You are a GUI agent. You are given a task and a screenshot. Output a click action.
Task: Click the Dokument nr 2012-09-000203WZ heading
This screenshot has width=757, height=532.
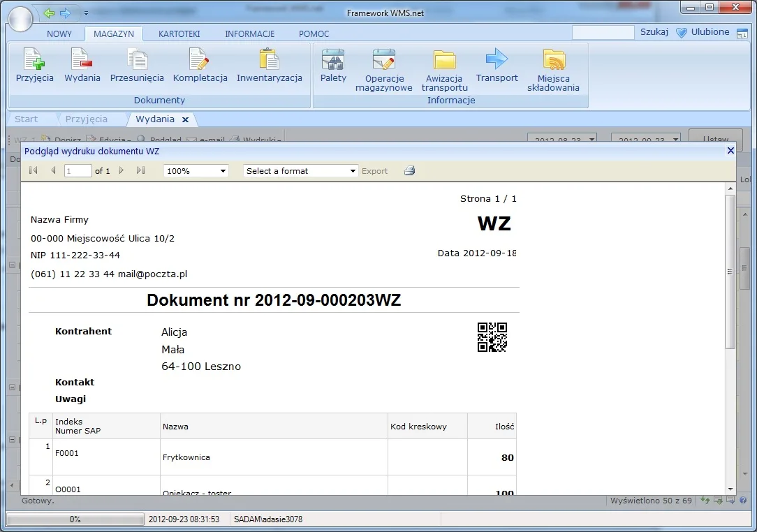coord(274,300)
